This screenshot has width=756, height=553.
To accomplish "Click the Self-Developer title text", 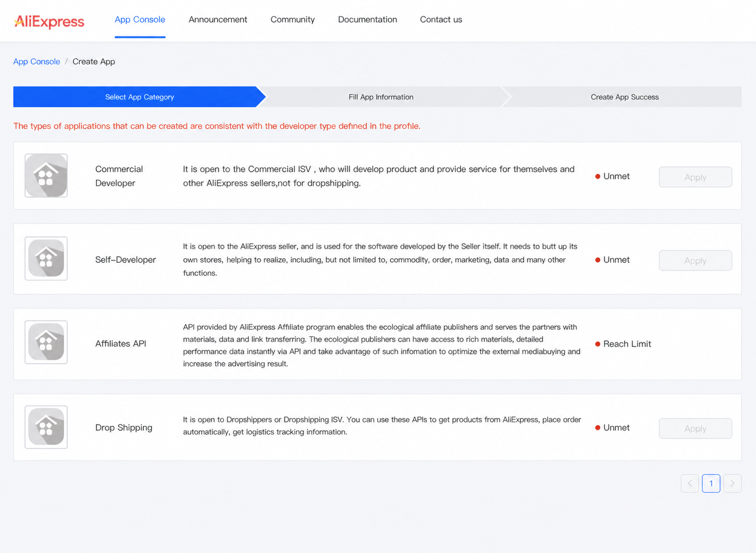I will (x=125, y=260).
